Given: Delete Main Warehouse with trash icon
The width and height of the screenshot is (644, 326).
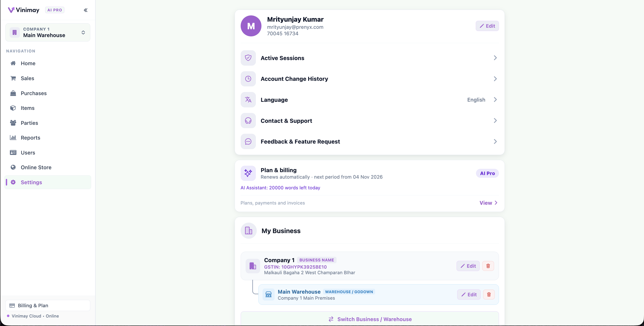Looking at the screenshot, I should 489,295.
